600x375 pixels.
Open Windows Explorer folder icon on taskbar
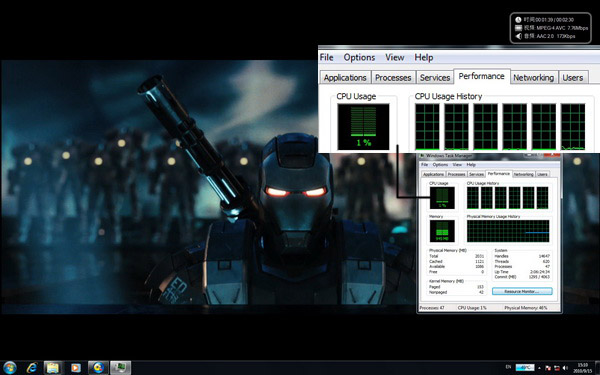[x=53, y=368]
